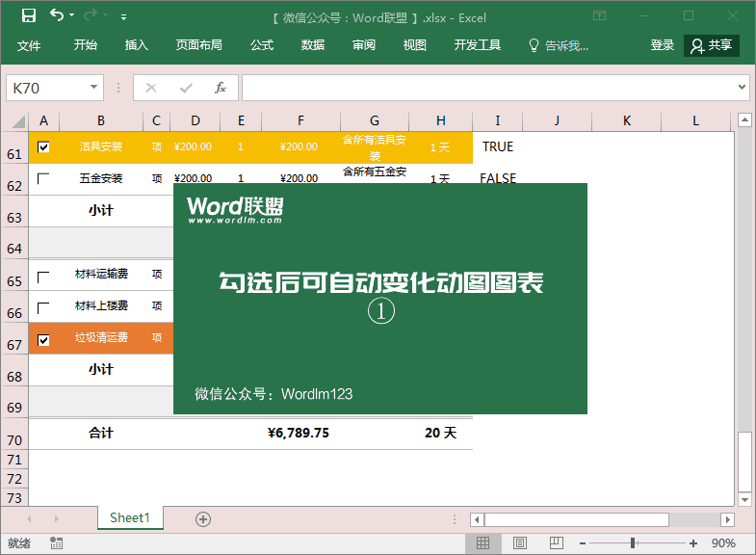
Task: Open the 审阅 ribbon tab
Action: (364, 45)
